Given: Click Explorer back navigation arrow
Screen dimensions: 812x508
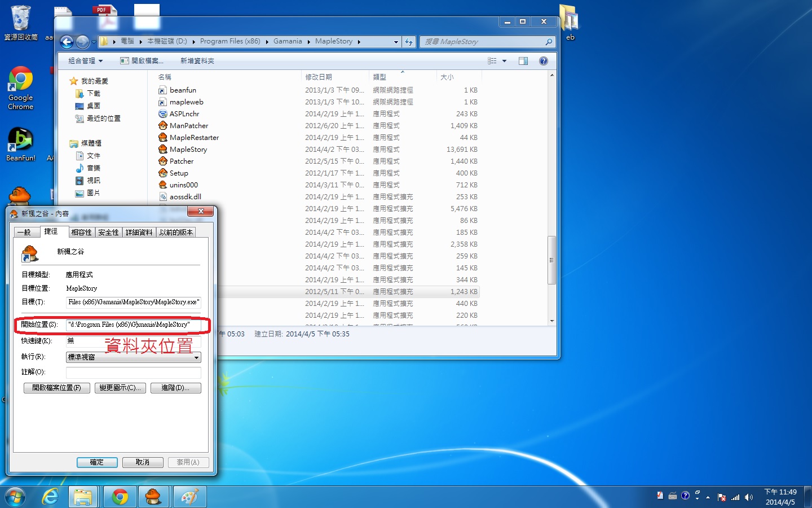Looking at the screenshot, I should point(67,42).
